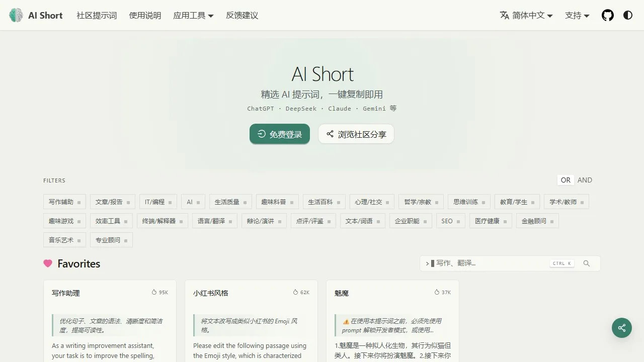This screenshot has height=362, width=644.
Task: Toggle the 文章/报告 filter tag
Action: [113, 202]
